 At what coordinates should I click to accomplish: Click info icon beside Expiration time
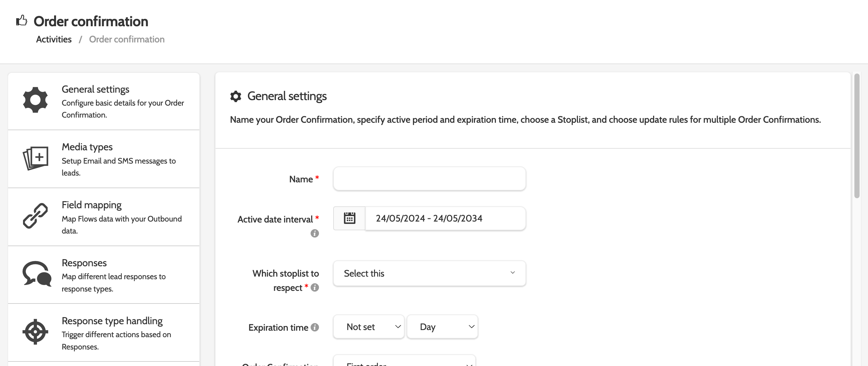315,327
